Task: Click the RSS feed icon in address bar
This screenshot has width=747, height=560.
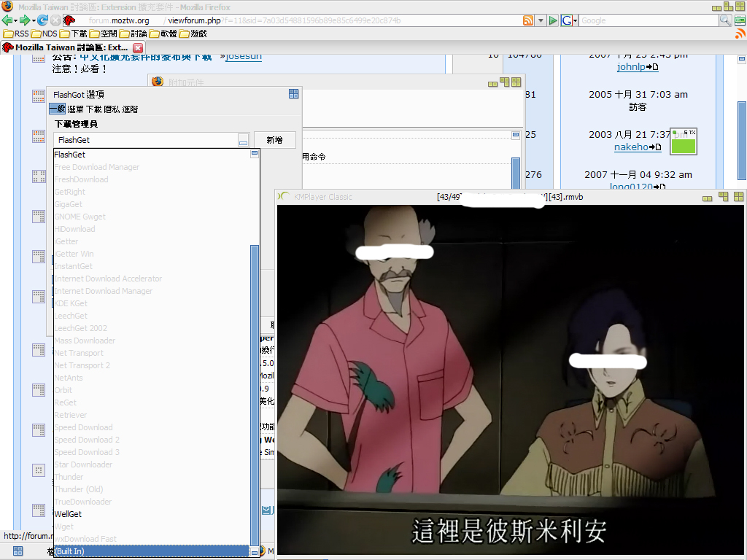Action: click(528, 20)
